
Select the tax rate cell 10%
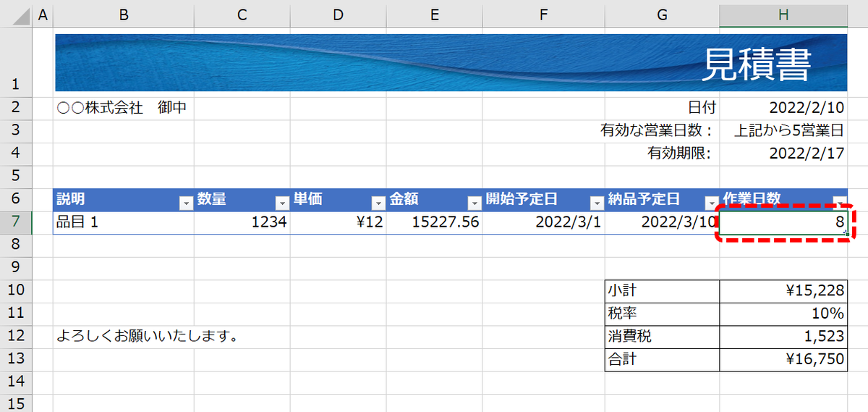click(784, 314)
